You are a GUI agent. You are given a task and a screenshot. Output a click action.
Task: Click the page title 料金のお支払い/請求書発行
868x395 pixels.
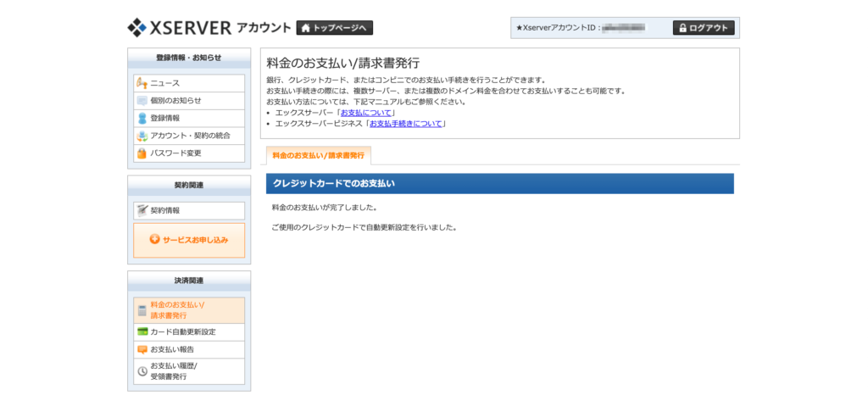342,63
